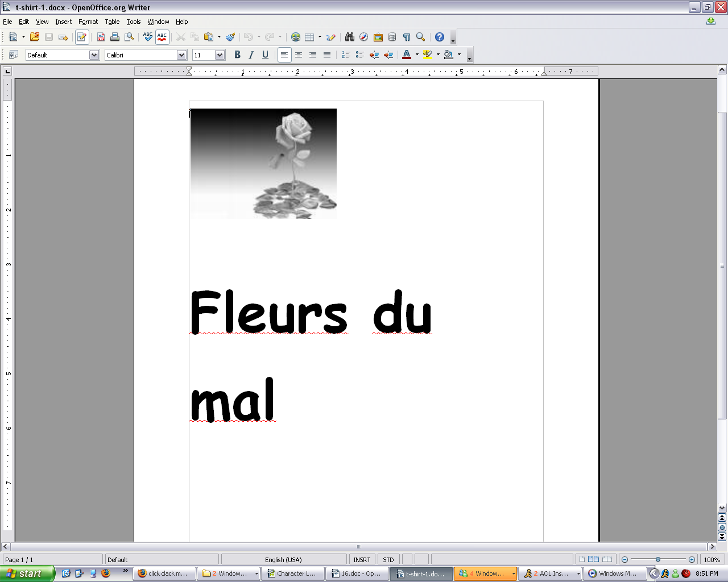
Task: Open the Gallery
Action: pos(378,37)
